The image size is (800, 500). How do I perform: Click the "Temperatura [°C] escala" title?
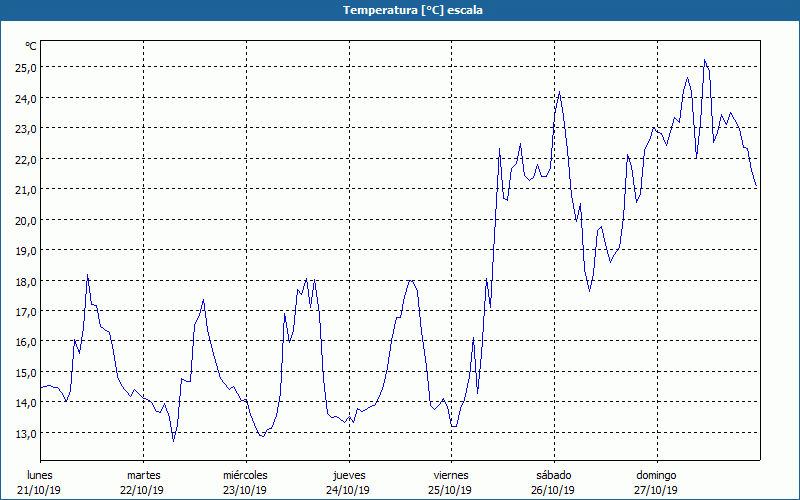413,10
